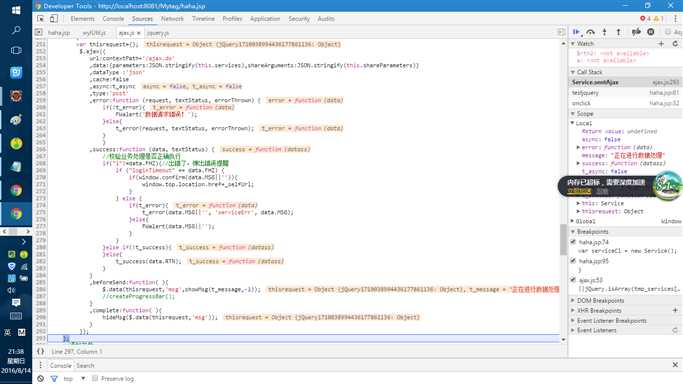Viewport: 683px width, 384px height.
Task: Open the Network panel
Action: (172, 19)
